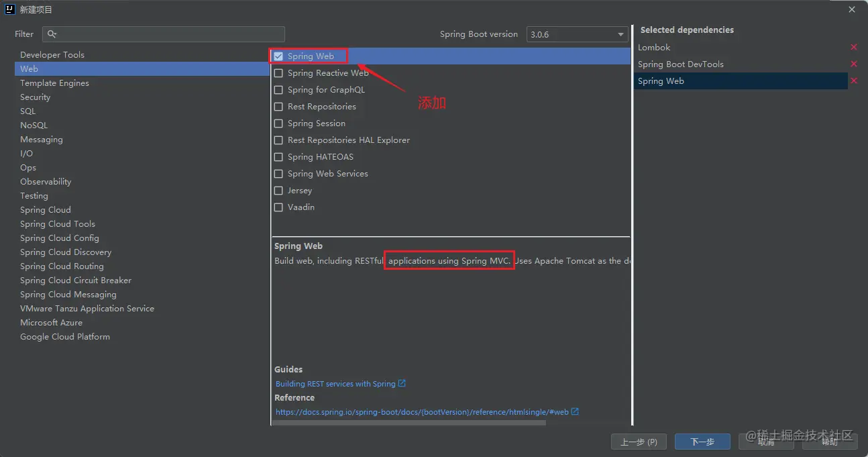The width and height of the screenshot is (868, 457).
Task: Open Template Engines category
Action: click(x=142, y=83)
